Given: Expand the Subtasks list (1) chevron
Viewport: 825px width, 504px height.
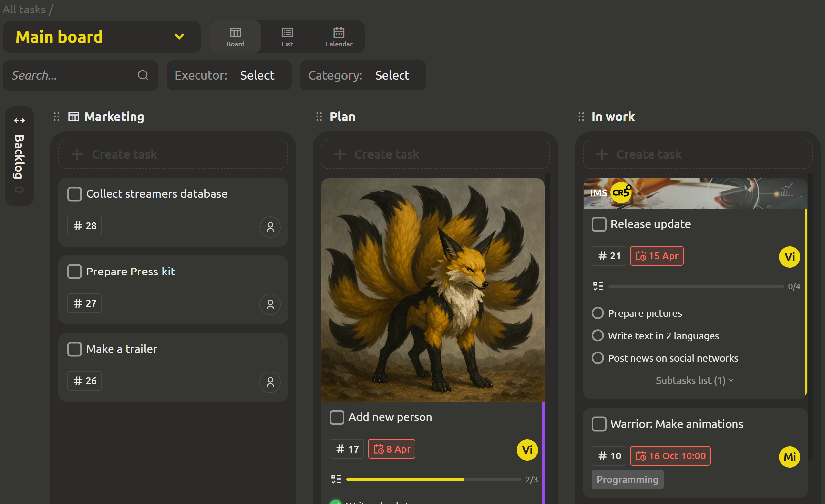Looking at the screenshot, I should [731, 380].
